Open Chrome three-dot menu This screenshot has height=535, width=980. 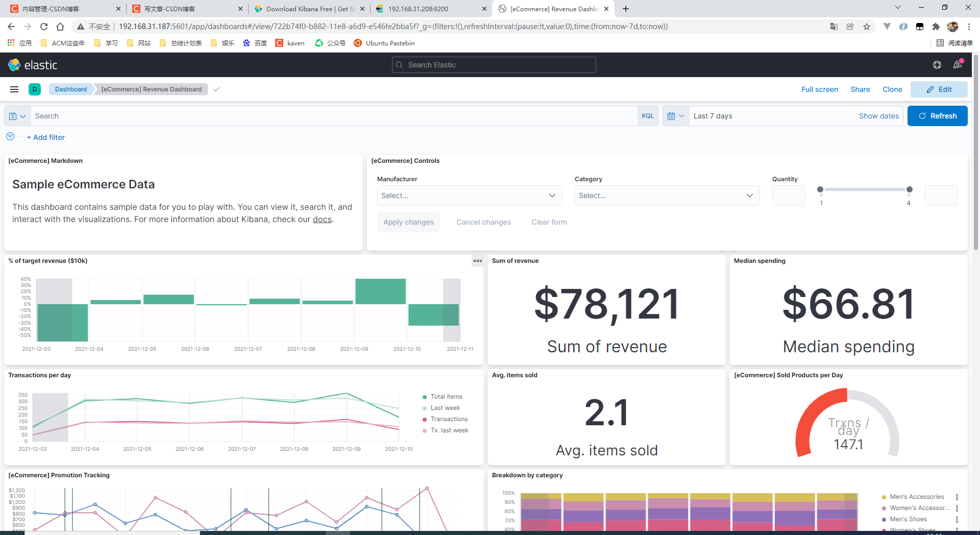[969, 27]
